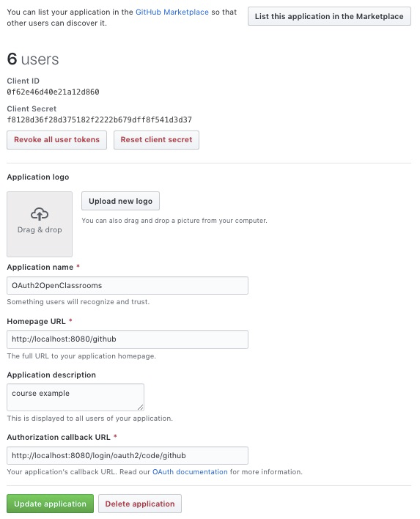The width and height of the screenshot is (420, 519).
Task: Click List this application in the Marketplace
Action: 329,16
